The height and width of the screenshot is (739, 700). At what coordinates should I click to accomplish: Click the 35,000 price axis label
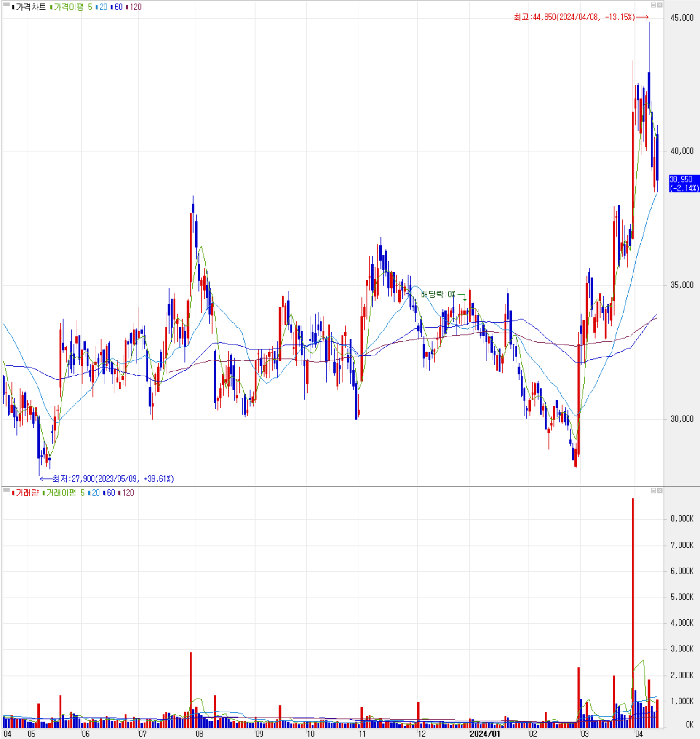[x=682, y=285]
